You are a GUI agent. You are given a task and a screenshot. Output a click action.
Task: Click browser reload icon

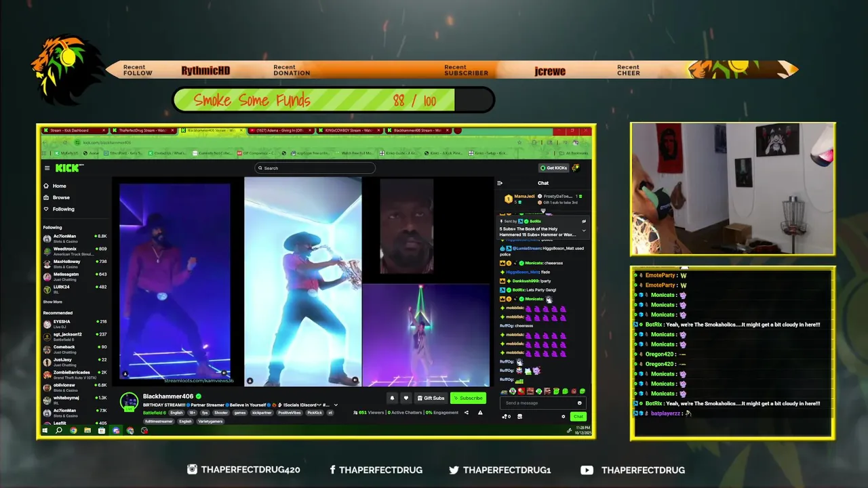point(65,142)
